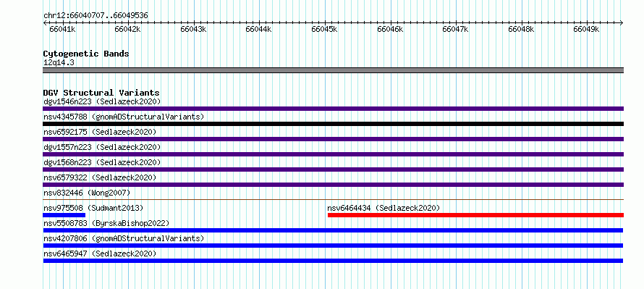Viewport: 644px width, 289px height.
Task: Click the 66045k ruler position
Action: pyautogui.click(x=324, y=29)
